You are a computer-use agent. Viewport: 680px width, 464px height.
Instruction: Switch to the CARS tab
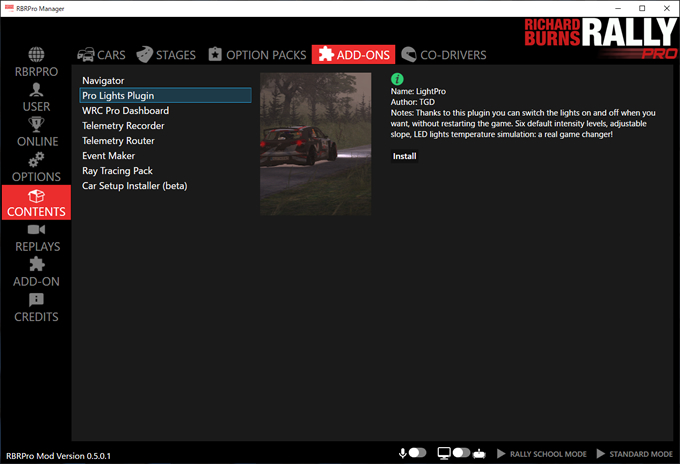[x=101, y=55]
